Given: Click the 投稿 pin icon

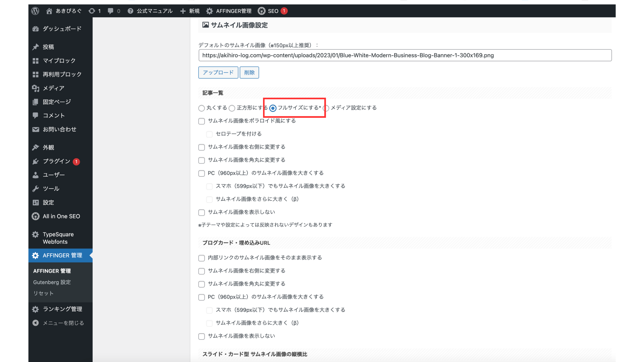Looking at the screenshot, I should coord(36,47).
